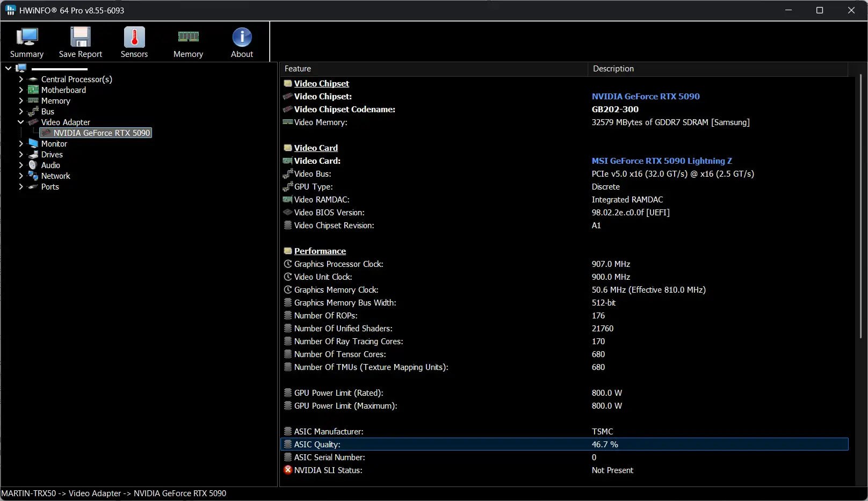Click the Description column header

click(x=718, y=69)
